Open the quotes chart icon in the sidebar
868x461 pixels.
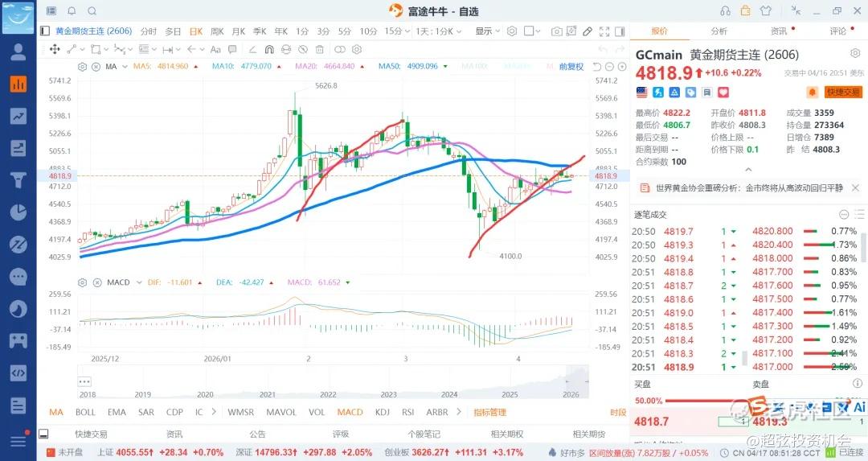(x=18, y=84)
